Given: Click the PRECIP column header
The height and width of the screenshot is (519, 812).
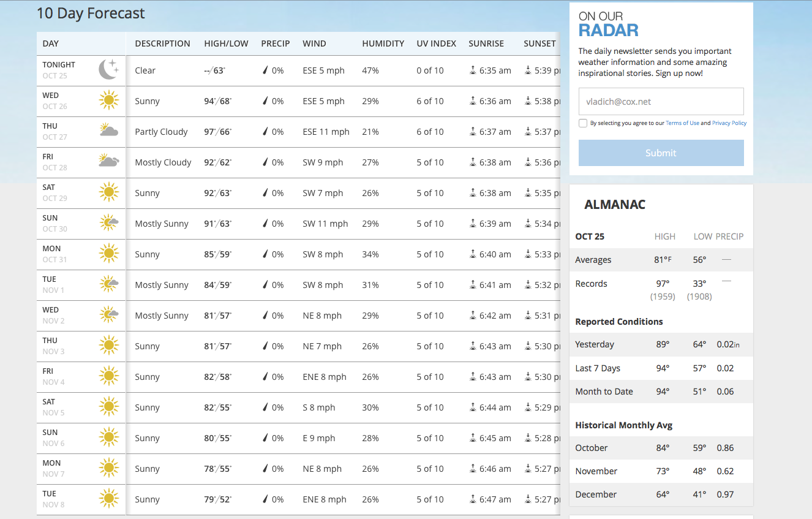Looking at the screenshot, I should point(276,44).
